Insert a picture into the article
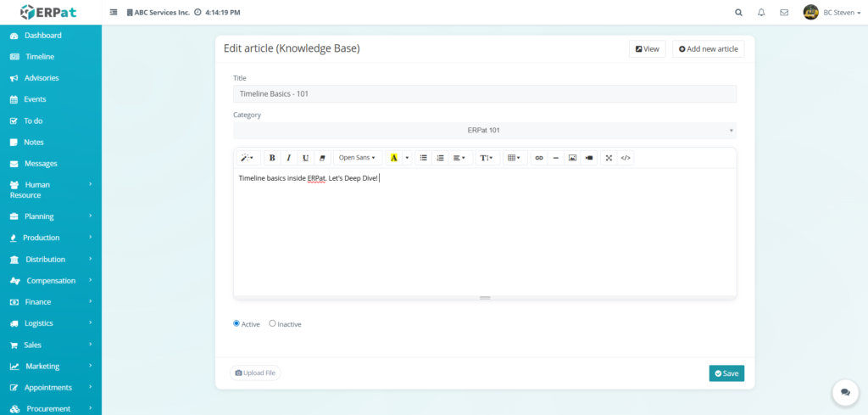 [x=572, y=158]
